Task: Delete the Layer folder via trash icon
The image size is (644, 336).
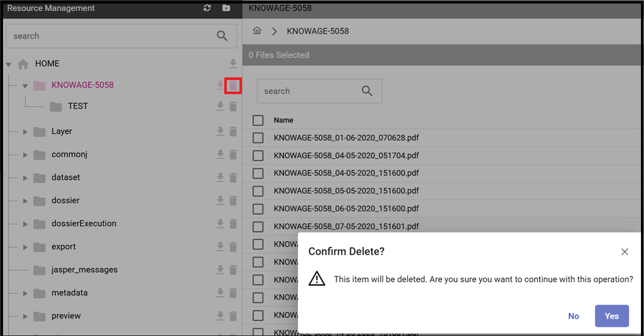Action: 233,132
